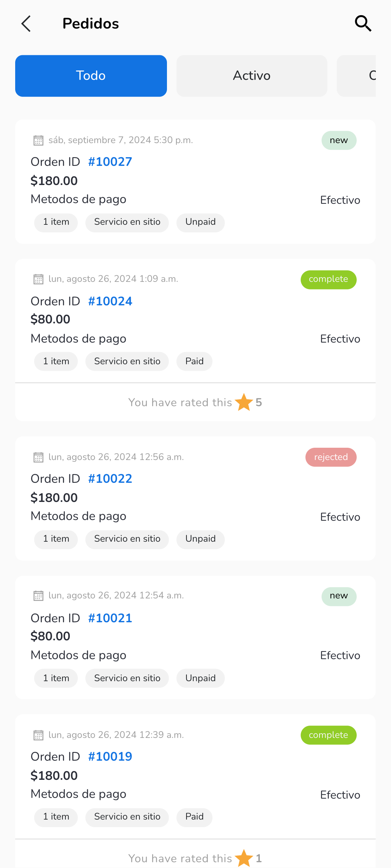Click calendar icon on order #10021
The image size is (391, 868).
click(x=38, y=596)
